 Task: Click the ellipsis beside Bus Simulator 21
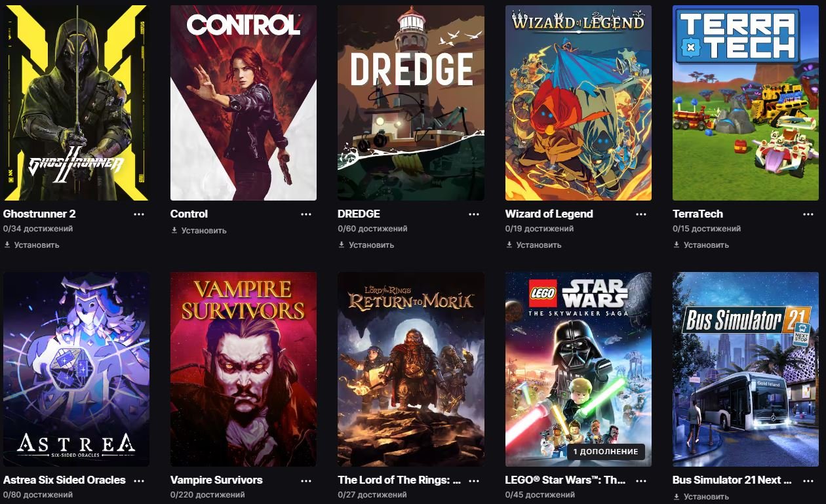pos(808,480)
